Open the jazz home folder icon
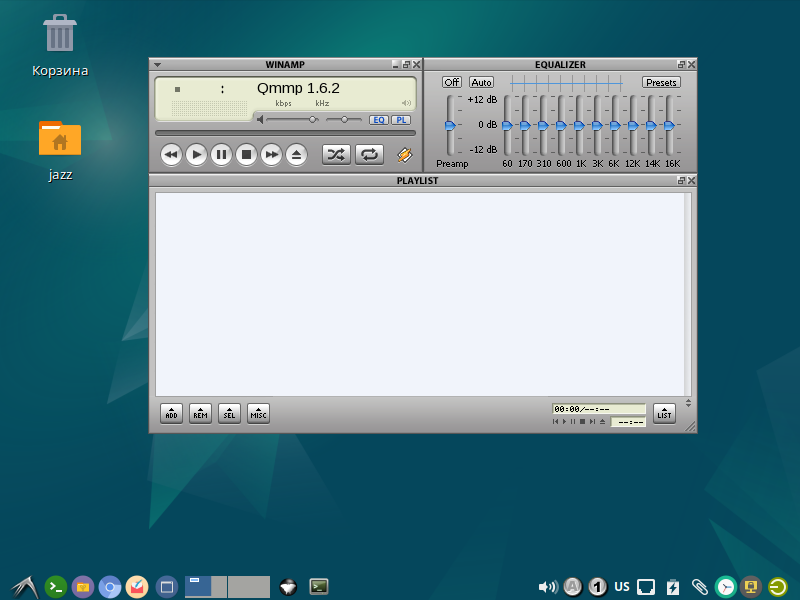 coord(60,151)
